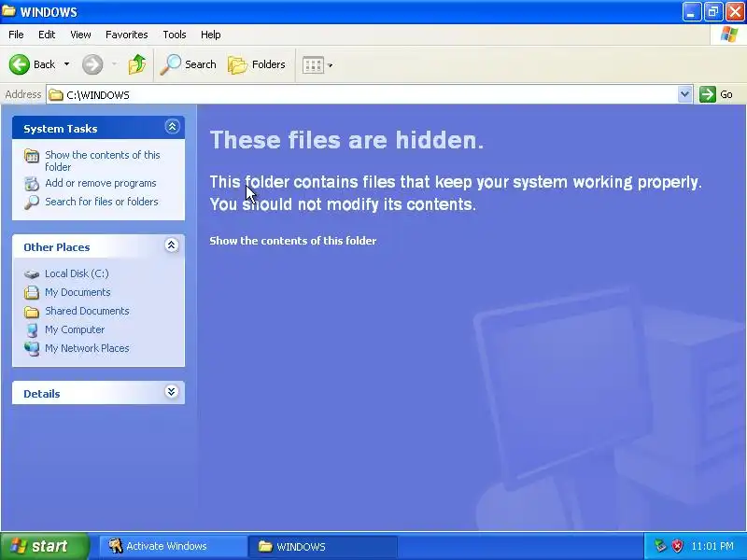Open the File menu
Screen dimensions: 747x560
click(x=16, y=35)
